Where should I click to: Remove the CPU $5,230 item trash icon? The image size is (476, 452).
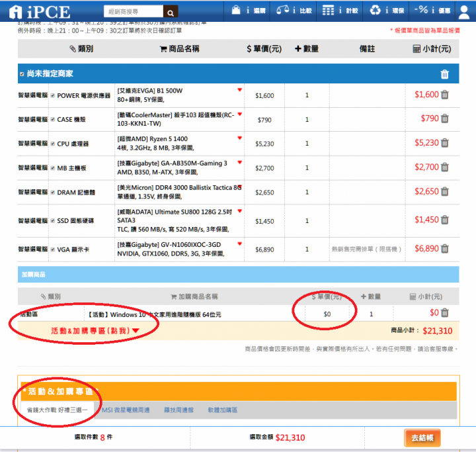click(444, 142)
